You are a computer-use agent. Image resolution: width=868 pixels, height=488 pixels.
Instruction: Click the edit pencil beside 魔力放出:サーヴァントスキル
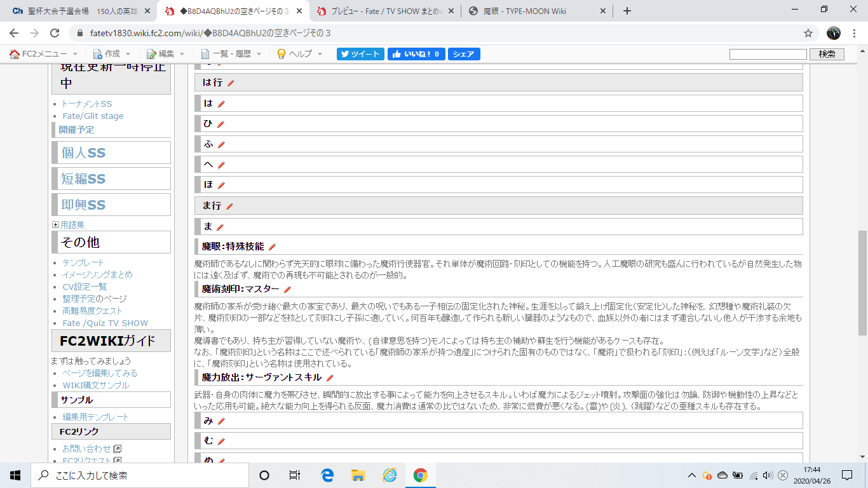[x=330, y=378]
